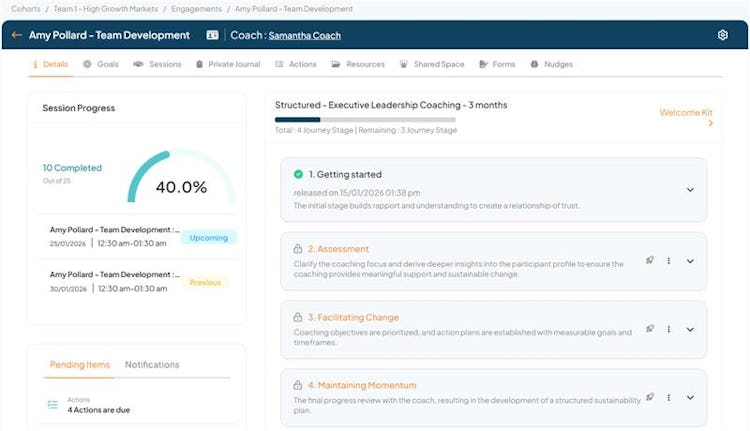Open Assessment stage three-dot menu
This screenshot has height=431, width=750.
669,260
